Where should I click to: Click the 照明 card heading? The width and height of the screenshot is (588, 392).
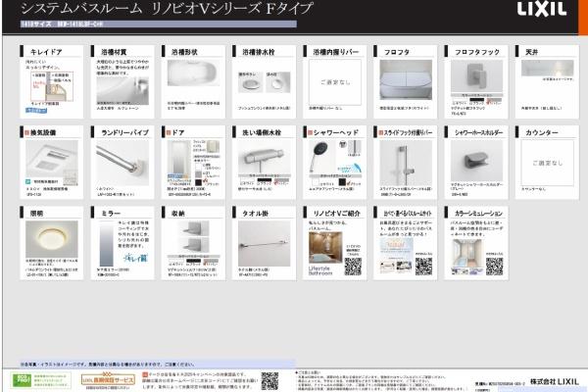coord(37,213)
